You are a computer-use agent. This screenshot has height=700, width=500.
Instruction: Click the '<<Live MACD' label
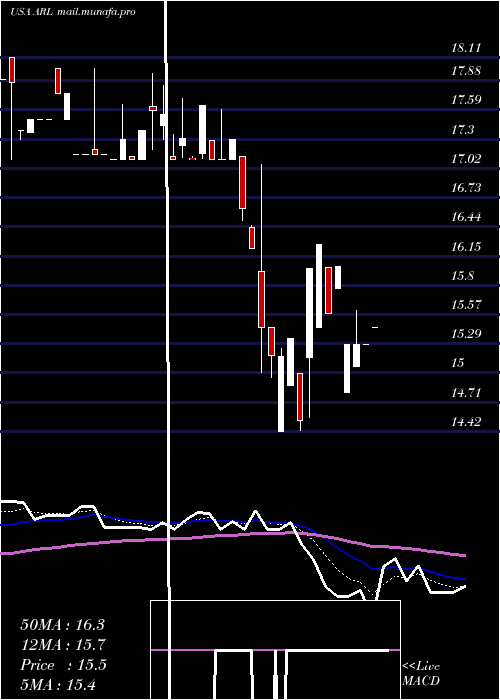[421, 673]
